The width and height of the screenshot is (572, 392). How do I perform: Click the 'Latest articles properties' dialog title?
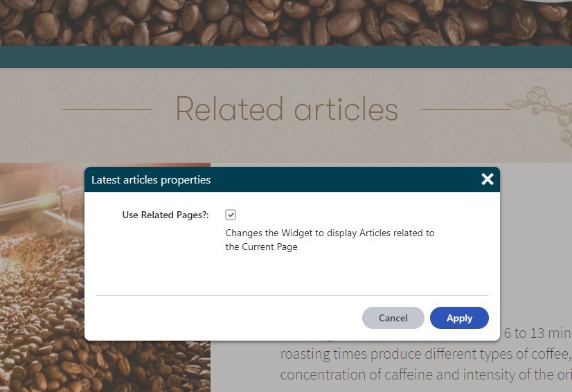(151, 180)
